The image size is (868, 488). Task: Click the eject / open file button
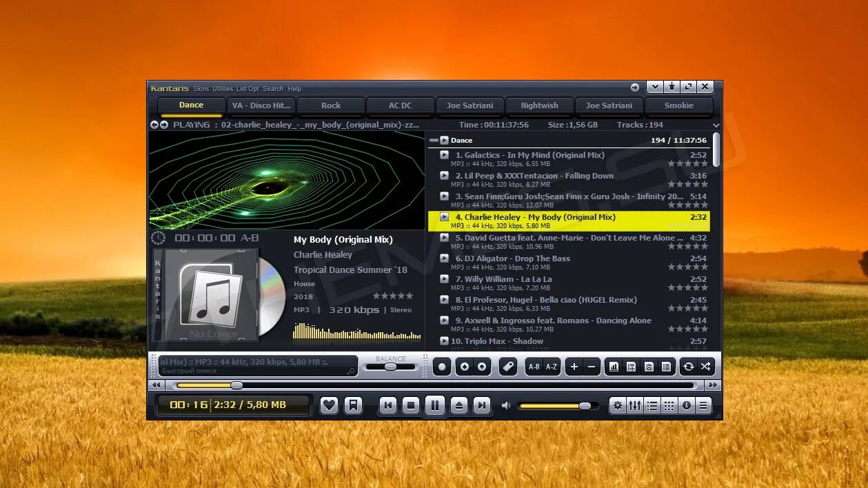point(459,405)
